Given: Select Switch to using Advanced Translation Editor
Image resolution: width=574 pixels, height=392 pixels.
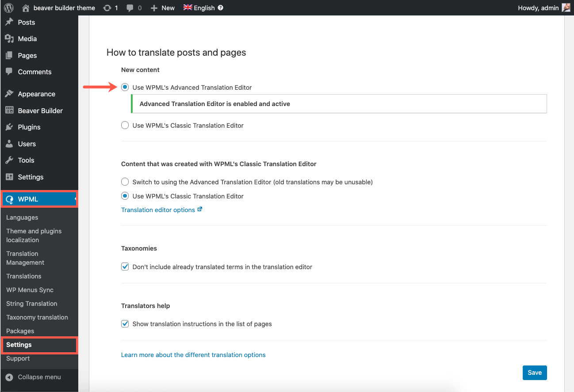Looking at the screenshot, I should (125, 182).
